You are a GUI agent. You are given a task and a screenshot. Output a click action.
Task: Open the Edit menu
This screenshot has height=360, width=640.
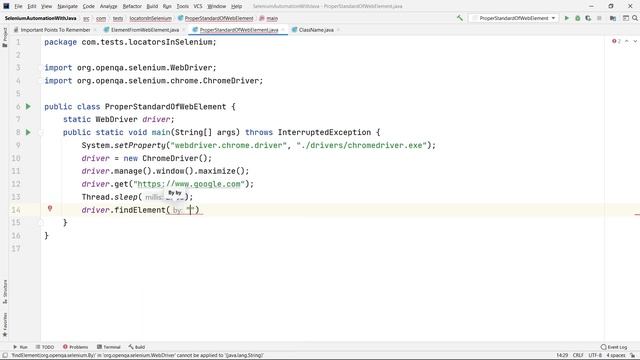point(32,6)
